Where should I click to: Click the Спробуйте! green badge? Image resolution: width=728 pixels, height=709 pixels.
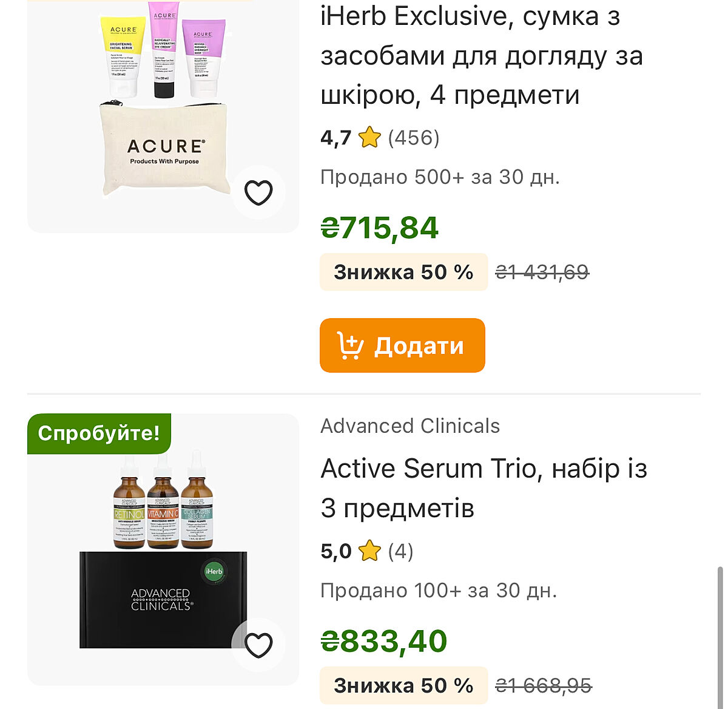click(99, 433)
